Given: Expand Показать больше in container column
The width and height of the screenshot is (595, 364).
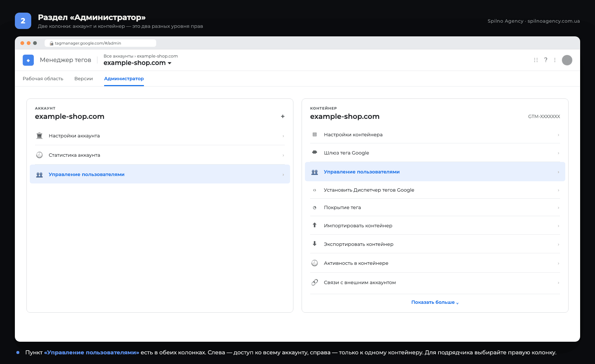Looking at the screenshot, I should (x=435, y=302).
